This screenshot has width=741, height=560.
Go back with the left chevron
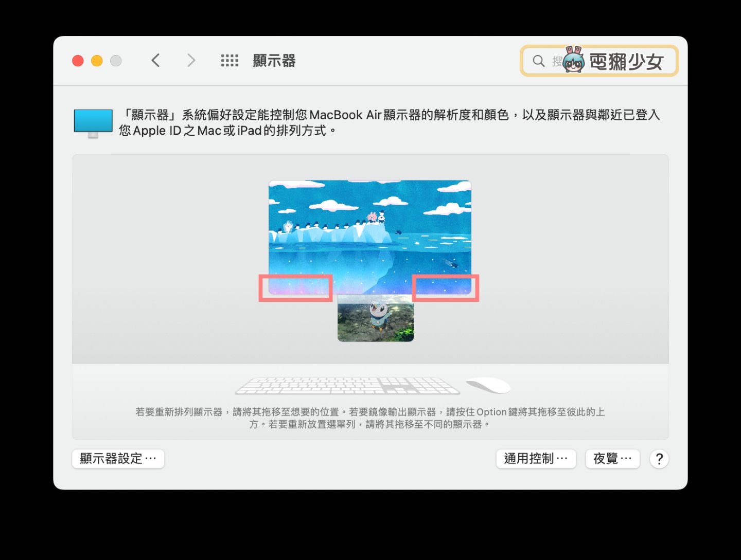pyautogui.click(x=155, y=61)
